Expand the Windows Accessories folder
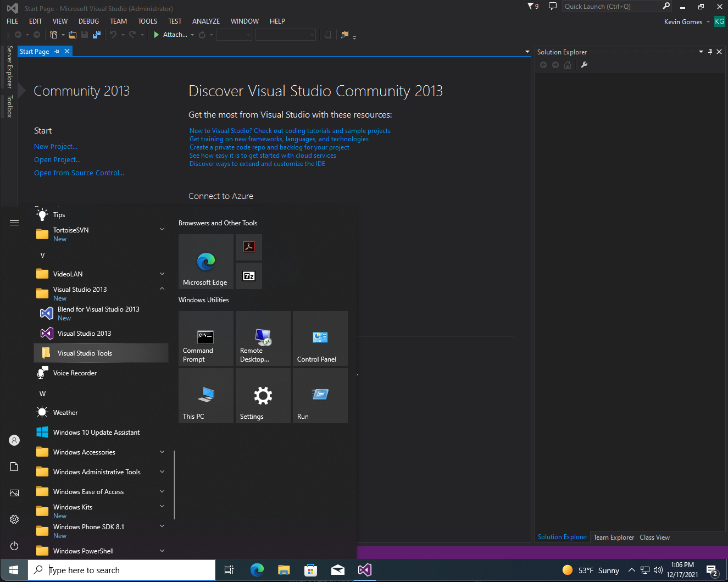Image resolution: width=728 pixels, height=582 pixels. point(162,452)
